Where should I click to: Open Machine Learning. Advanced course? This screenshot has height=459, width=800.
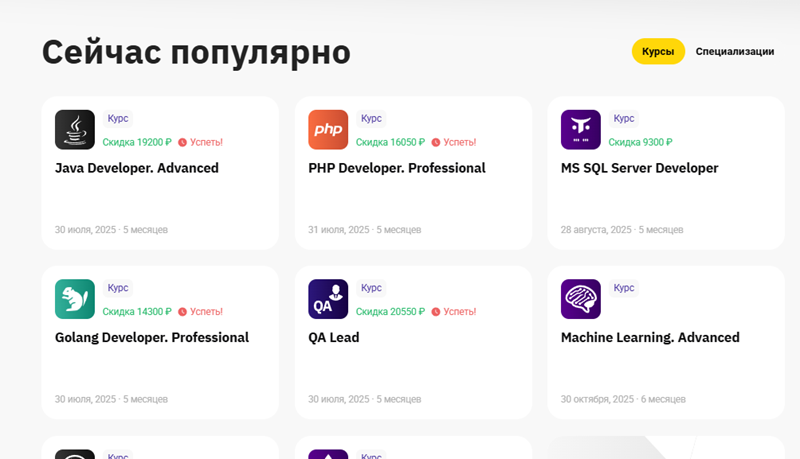(650, 337)
